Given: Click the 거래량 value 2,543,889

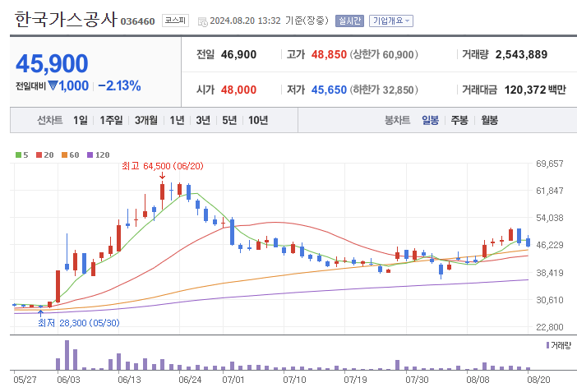Looking at the screenshot, I should tap(521, 54).
